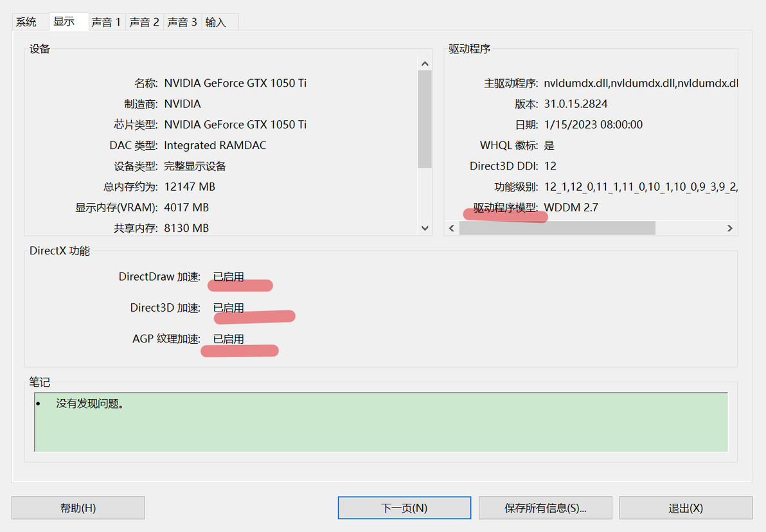Click the DirectDraw 加速 已启用 status

pos(229,277)
